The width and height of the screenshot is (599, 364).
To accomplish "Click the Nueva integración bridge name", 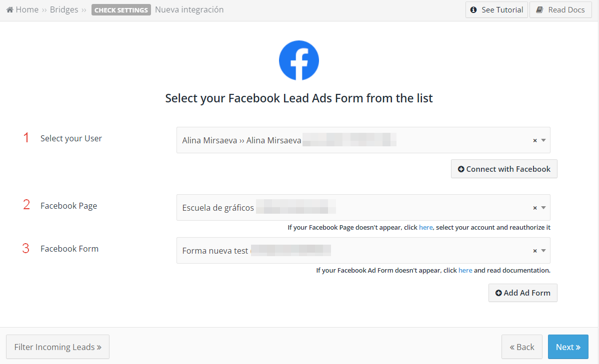I will point(189,9).
